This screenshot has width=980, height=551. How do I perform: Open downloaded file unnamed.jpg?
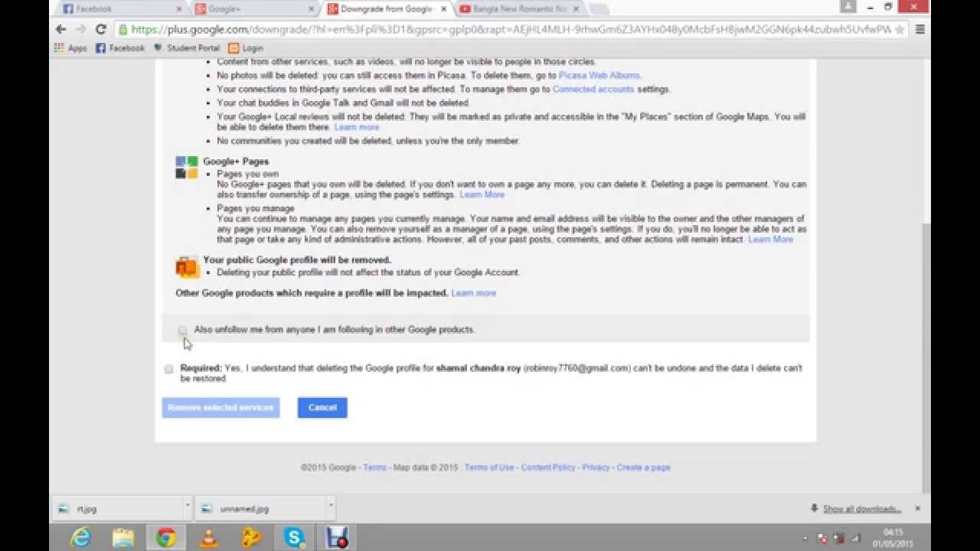tap(260, 509)
